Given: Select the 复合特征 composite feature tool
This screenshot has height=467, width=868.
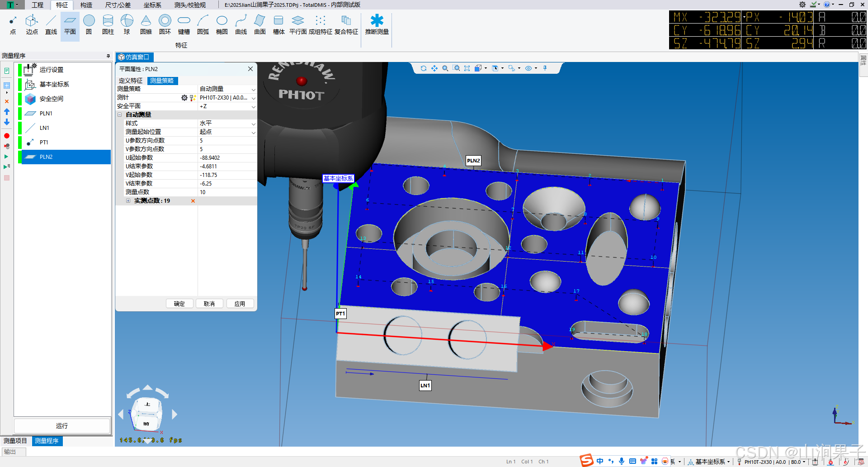Looking at the screenshot, I should pyautogui.click(x=346, y=25).
